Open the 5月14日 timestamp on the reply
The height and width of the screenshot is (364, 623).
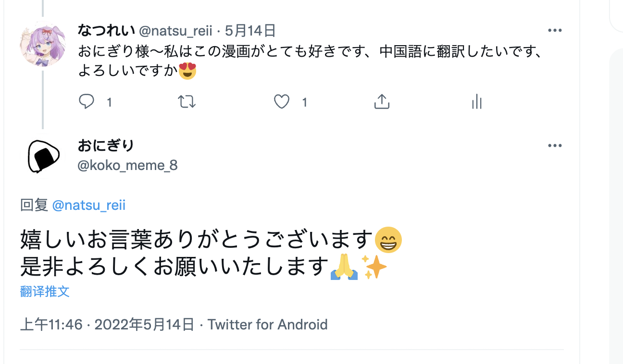250,31
